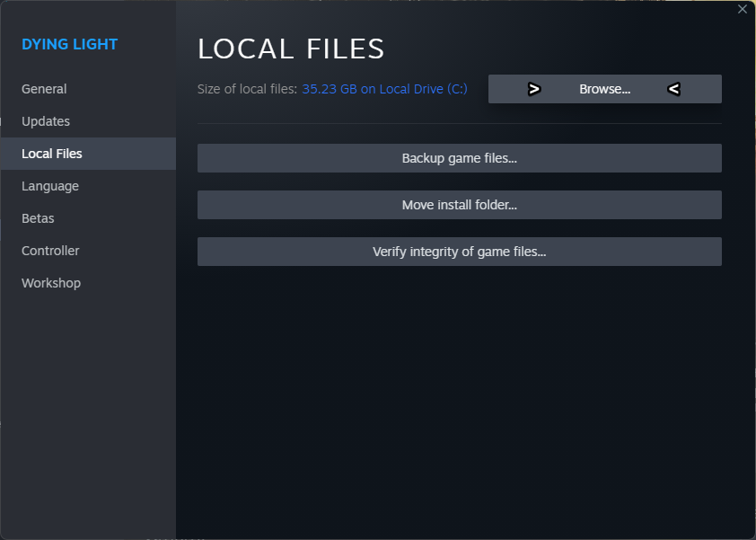Click the 35.23 GB on Local Drive link
The height and width of the screenshot is (540, 756).
click(x=384, y=89)
